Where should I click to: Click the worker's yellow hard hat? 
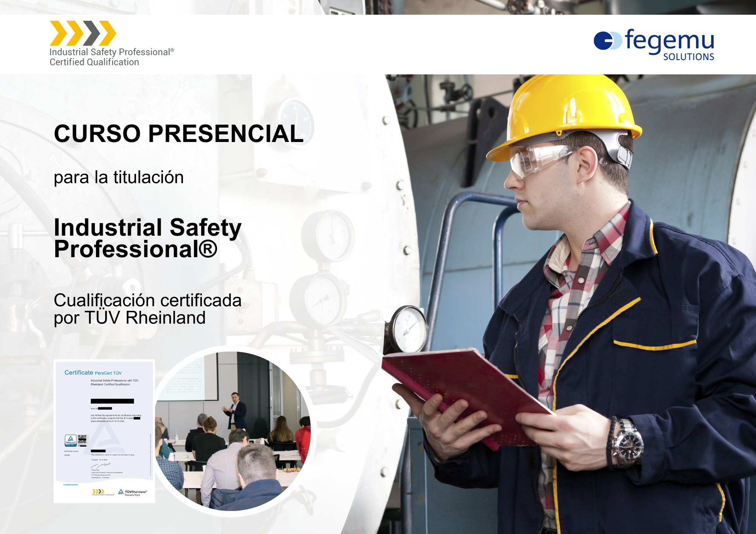[564, 117]
